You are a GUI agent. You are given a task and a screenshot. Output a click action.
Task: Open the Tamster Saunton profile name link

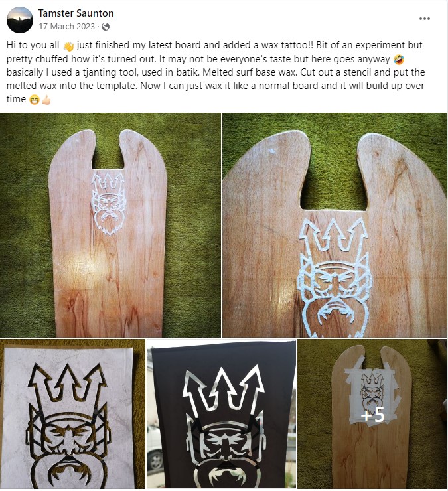coord(76,13)
